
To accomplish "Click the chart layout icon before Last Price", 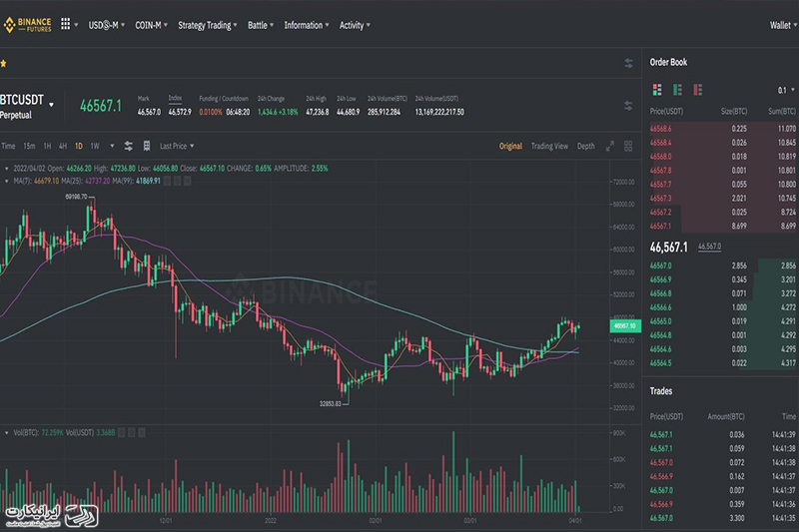I will pos(147,146).
